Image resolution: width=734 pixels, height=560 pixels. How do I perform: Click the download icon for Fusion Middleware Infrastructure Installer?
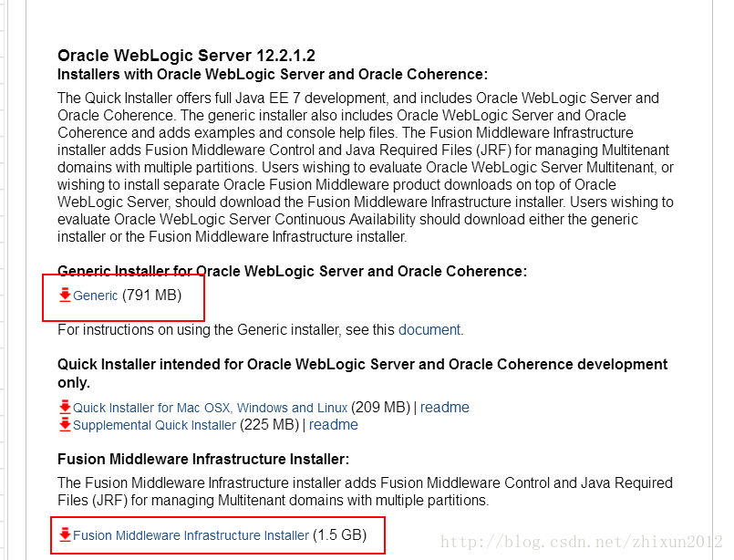point(66,536)
